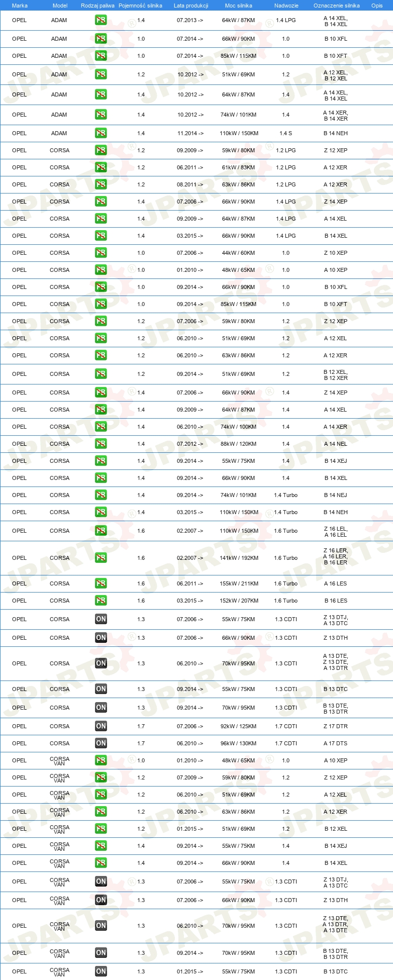The image size is (393, 980).
Task: Click the Nadwozie column header
Action: tap(286, 6)
